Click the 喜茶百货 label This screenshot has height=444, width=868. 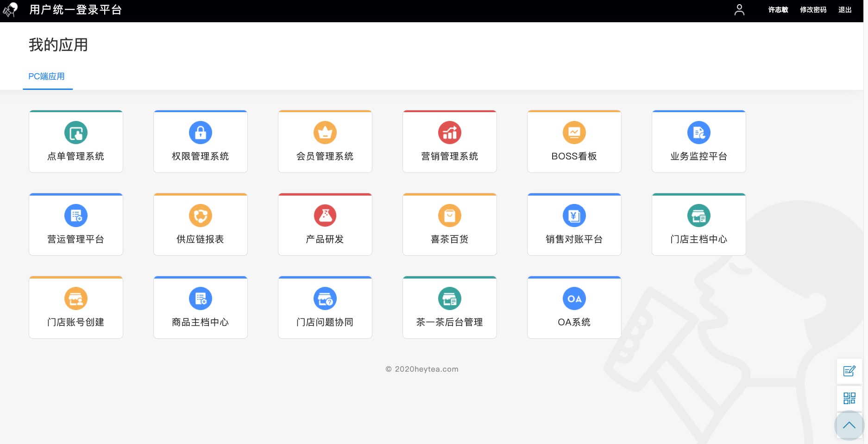click(450, 239)
